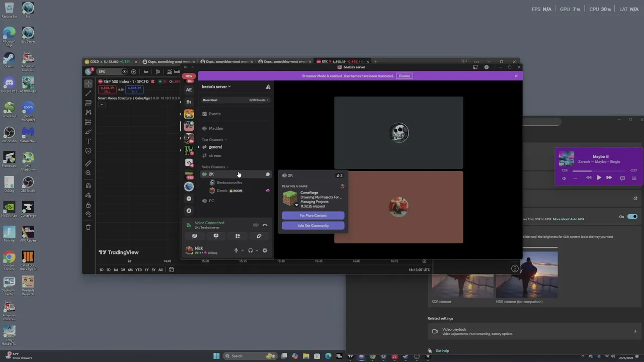Select the 1D range in TradingView

click(x=101, y=270)
